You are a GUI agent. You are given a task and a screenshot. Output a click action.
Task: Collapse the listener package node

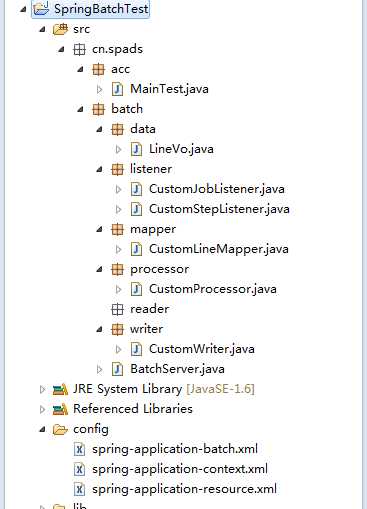(x=99, y=170)
